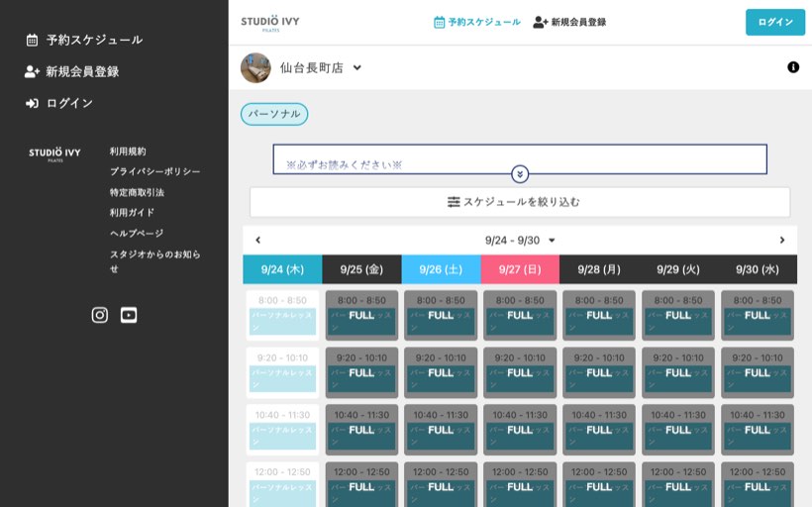Go to the next week with the right arrow

pyautogui.click(x=782, y=241)
